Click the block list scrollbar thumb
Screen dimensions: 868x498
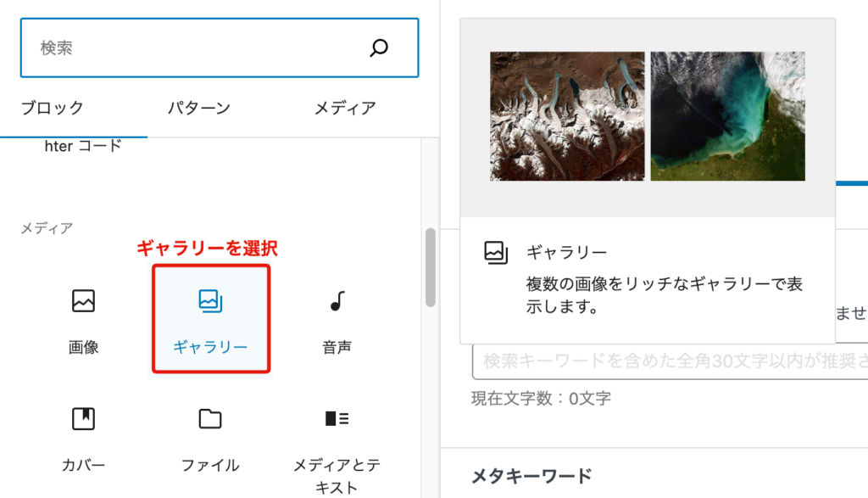click(430, 267)
